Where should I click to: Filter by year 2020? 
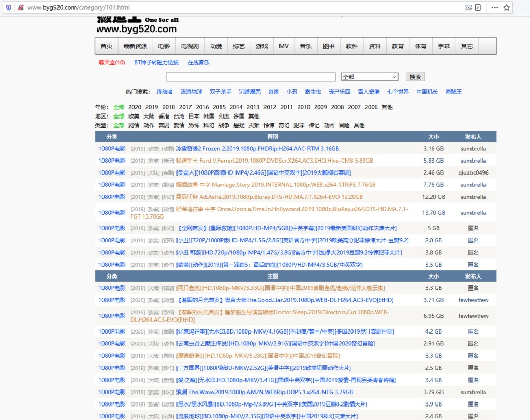click(135, 107)
